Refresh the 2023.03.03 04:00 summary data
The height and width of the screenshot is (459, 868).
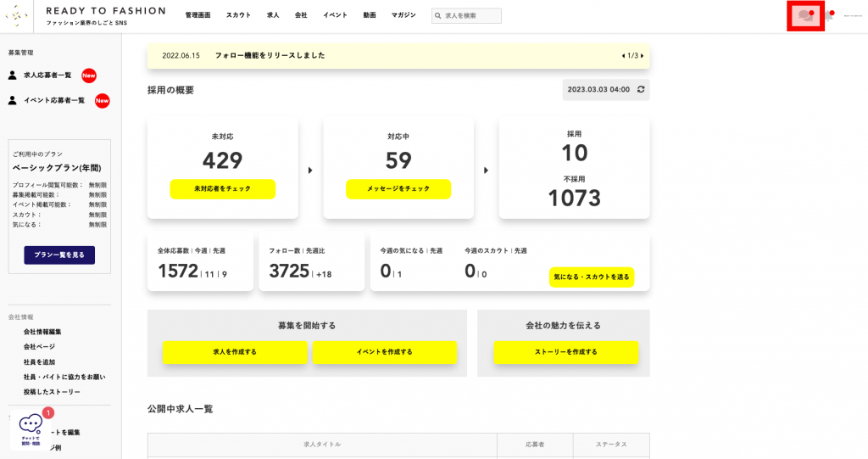pos(641,89)
